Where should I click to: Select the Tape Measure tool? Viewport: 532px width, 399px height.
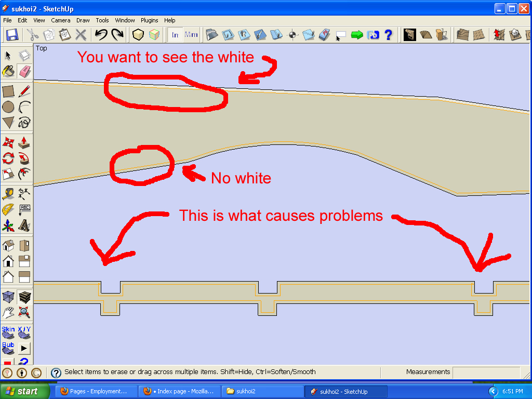(x=8, y=194)
